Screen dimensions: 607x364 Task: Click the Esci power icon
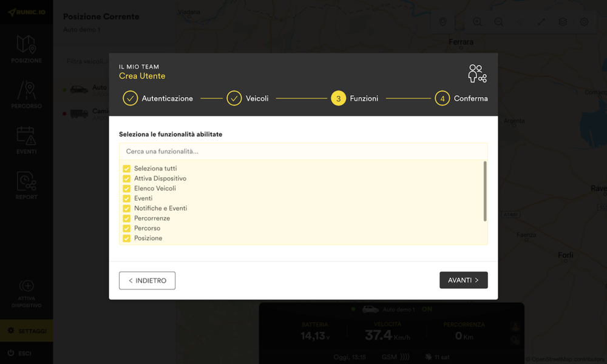tap(11, 353)
